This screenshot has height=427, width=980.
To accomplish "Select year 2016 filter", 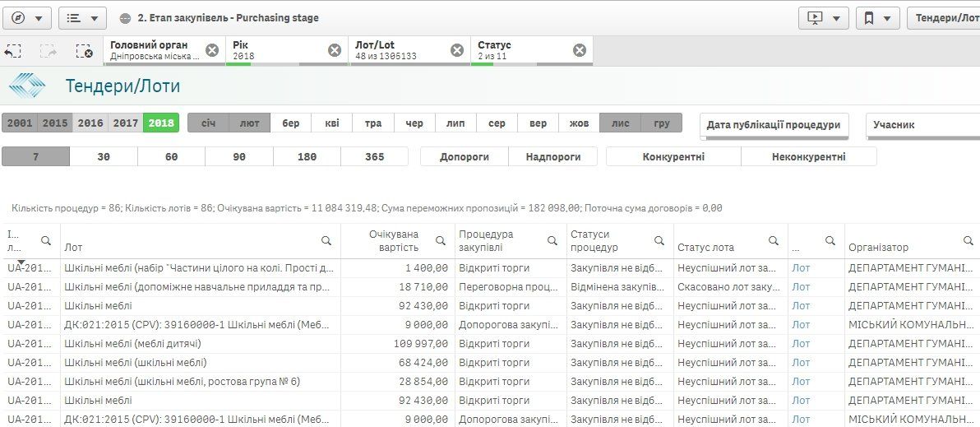I will 90,123.
